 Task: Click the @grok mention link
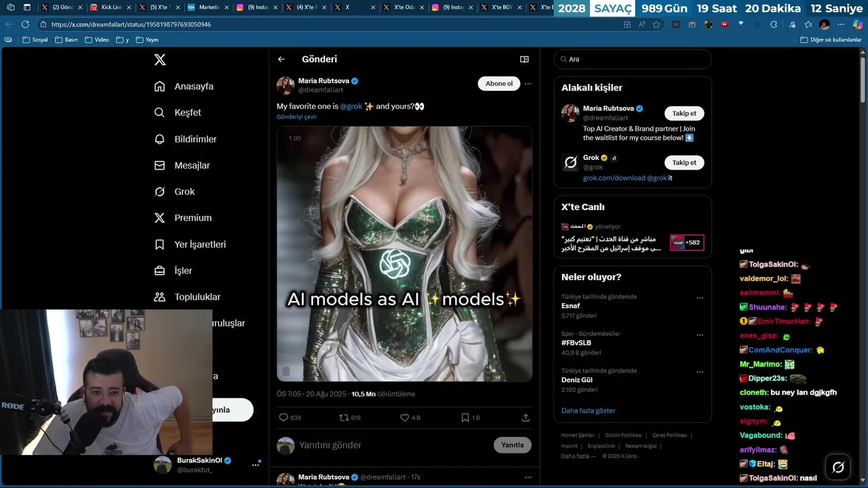point(351,106)
